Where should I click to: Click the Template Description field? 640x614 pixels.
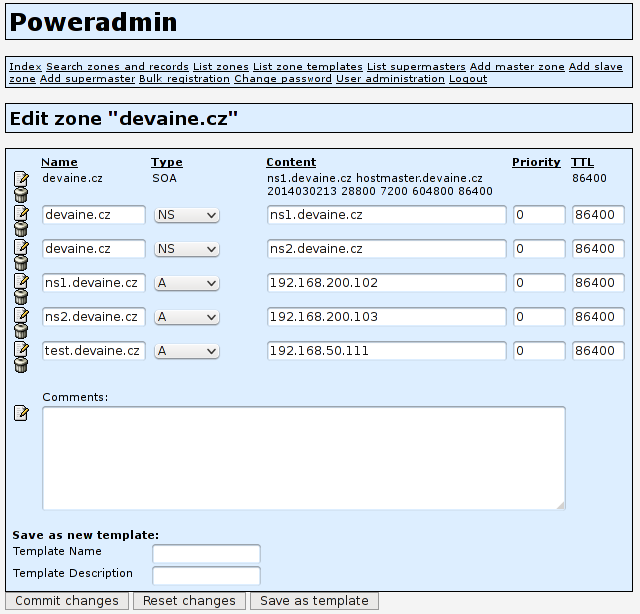[x=206, y=576]
